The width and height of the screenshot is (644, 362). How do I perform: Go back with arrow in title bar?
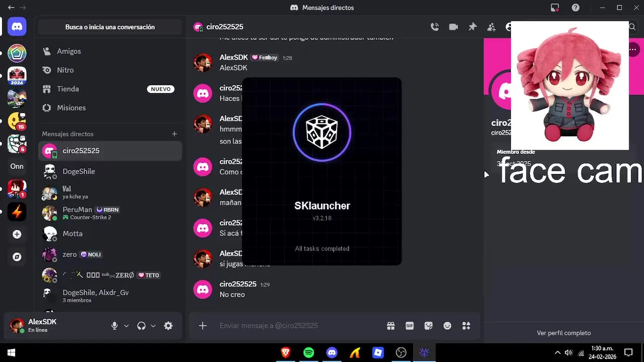(11, 8)
